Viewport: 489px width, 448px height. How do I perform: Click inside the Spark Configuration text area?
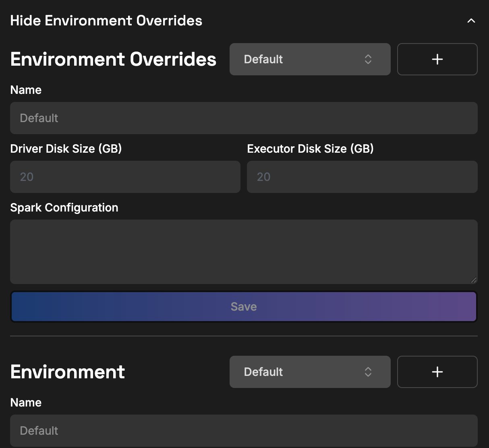pos(244,252)
